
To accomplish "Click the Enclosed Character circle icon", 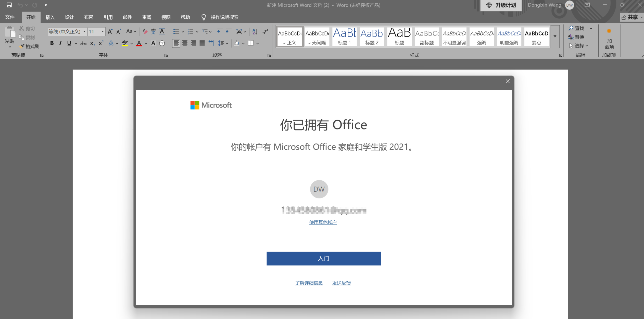I will [x=162, y=43].
